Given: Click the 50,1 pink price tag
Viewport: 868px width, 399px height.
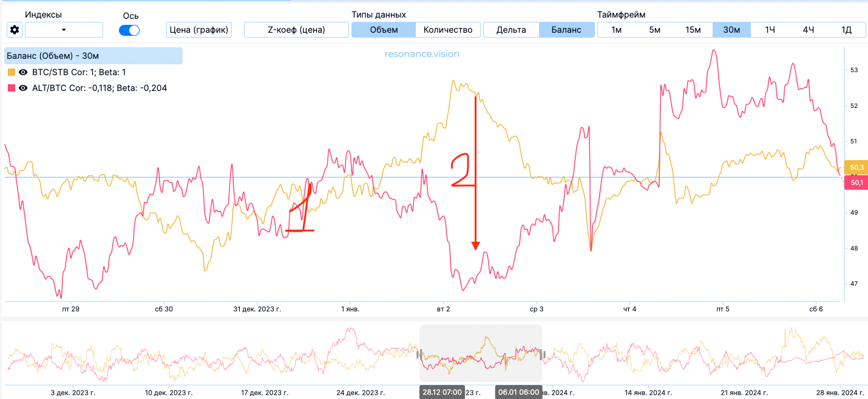Looking at the screenshot, I should pos(857,183).
